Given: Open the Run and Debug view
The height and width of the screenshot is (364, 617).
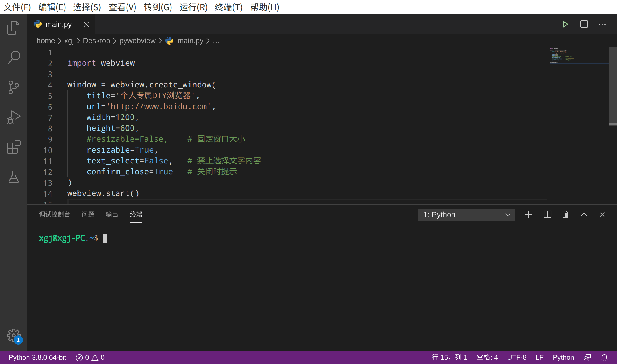Looking at the screenshot, I should (13, 117).
